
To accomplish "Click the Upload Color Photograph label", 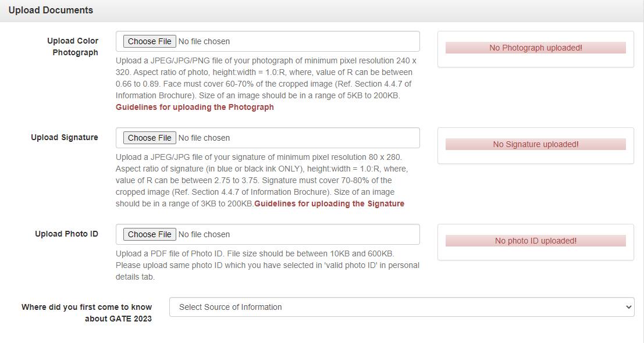I will (x=73, y=47).
